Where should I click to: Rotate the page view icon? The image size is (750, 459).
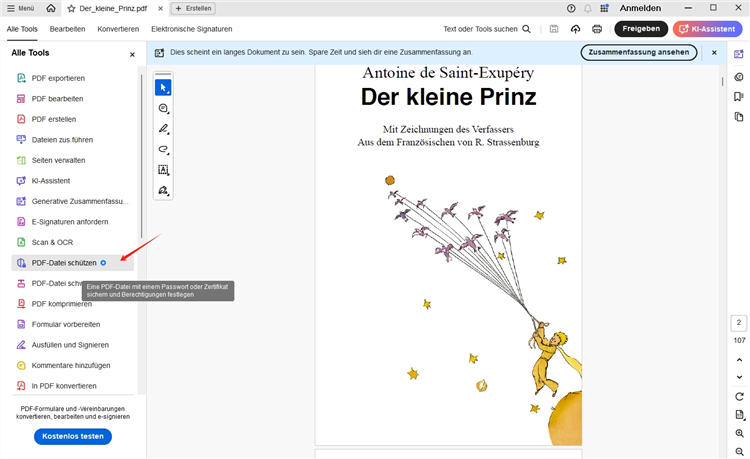(739, 396)
